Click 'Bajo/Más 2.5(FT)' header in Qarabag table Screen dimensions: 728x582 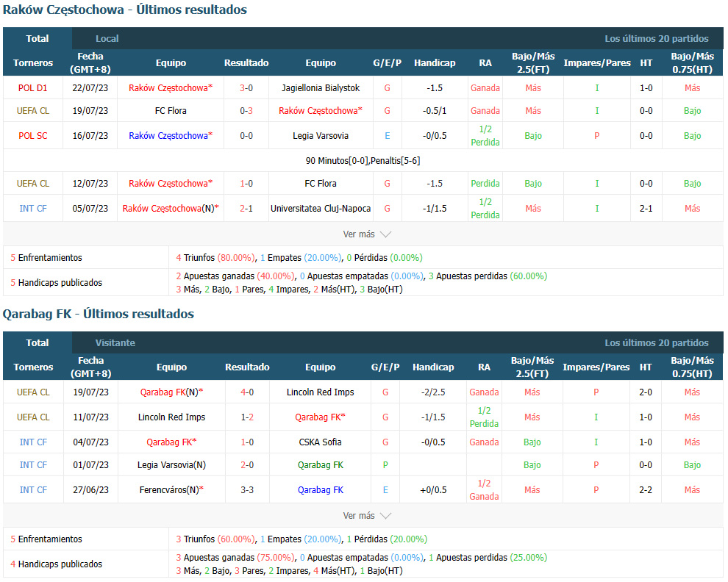click(532, 367)
